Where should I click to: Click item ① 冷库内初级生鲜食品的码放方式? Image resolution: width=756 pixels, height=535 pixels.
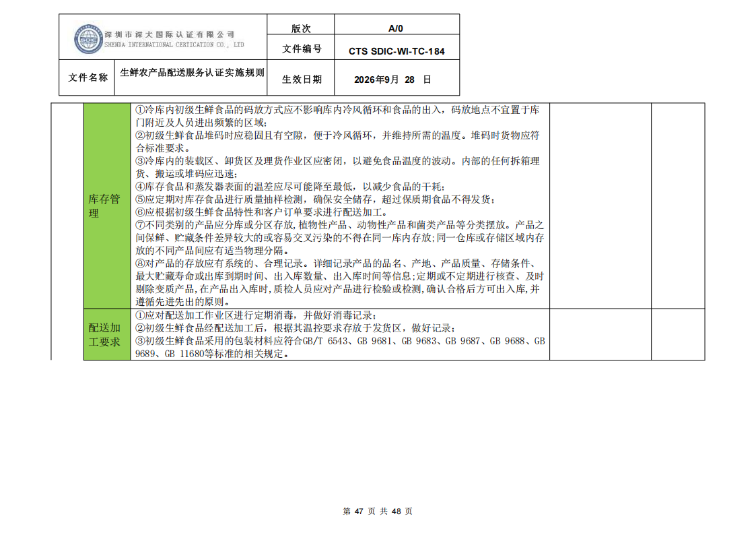[x=337, y=117]
